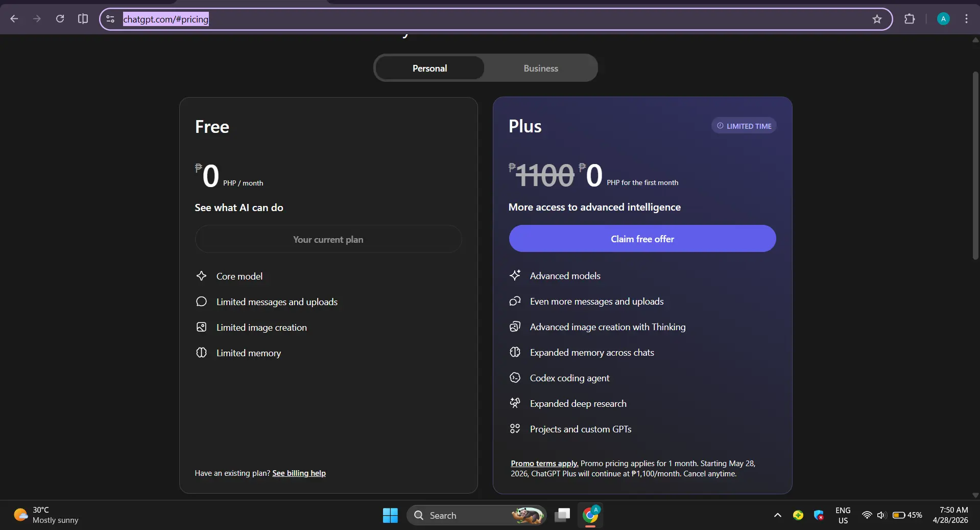Open the browser side panel

click(83, 19)
